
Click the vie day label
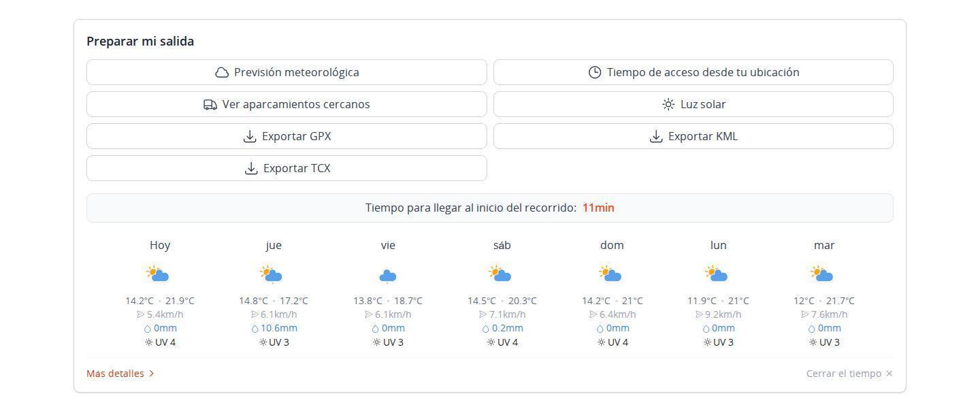point(388,245)
